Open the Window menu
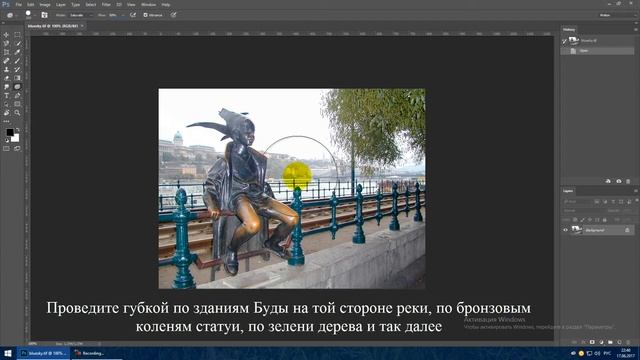 [148, 4]
